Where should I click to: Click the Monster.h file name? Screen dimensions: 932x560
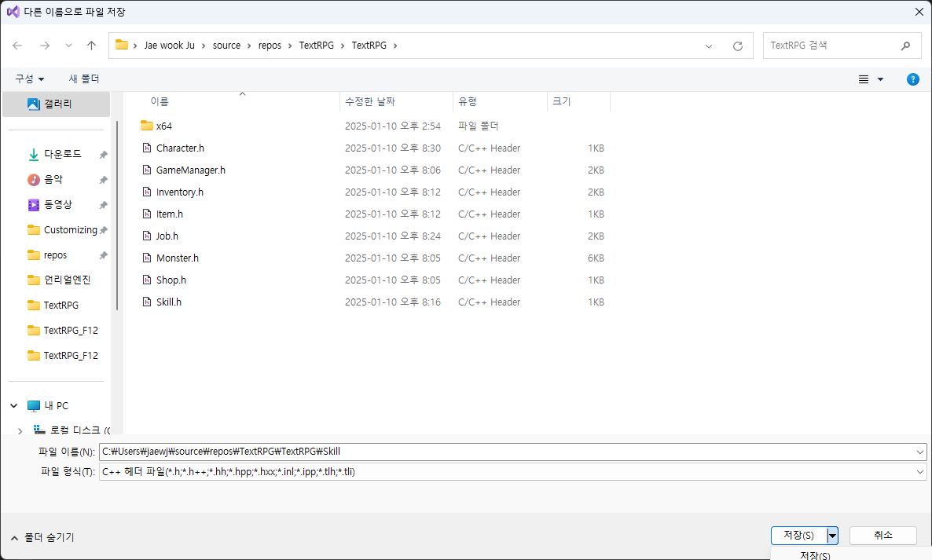tap(177, 258)
